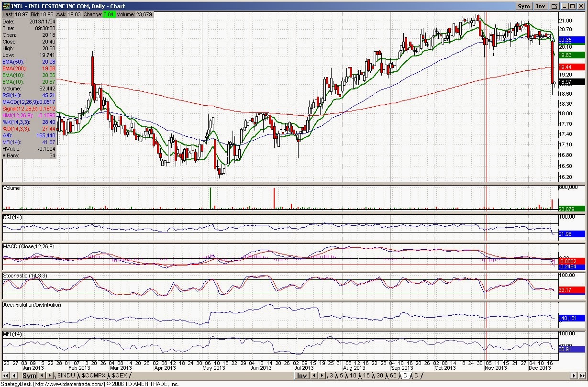Click the EMA(10) 20.87 row in data box
The width and height of the screenshot is (588, 387).
pyautogui.click(x=29, y=82)
